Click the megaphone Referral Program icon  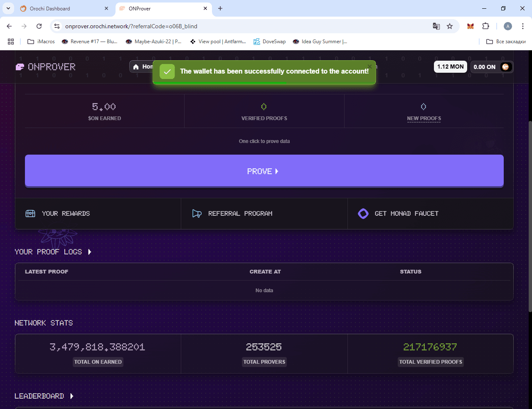click(197, 214)
